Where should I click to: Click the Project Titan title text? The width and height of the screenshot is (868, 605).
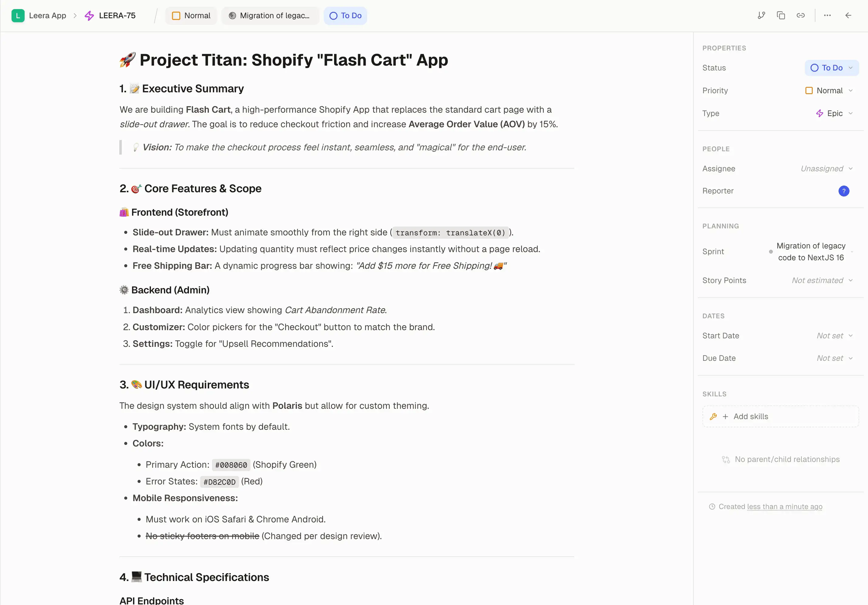coord(293,60)
